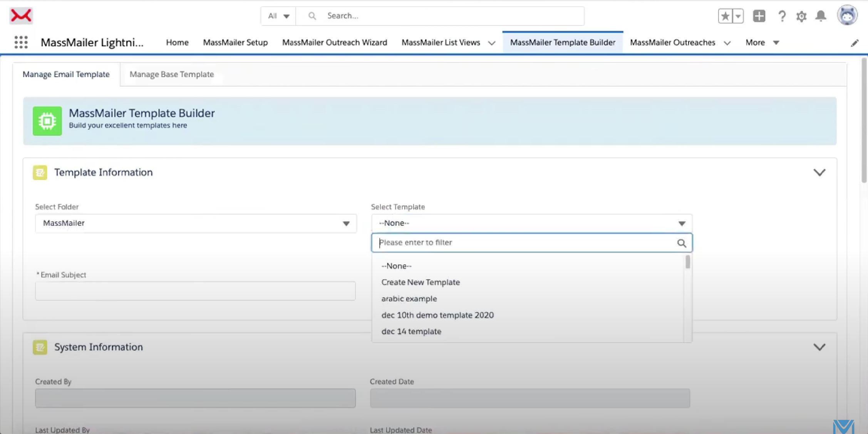This screenshot has height=434, width=868.
Task: Switch to Manage Base Template tab
Action: click(172, 74)
